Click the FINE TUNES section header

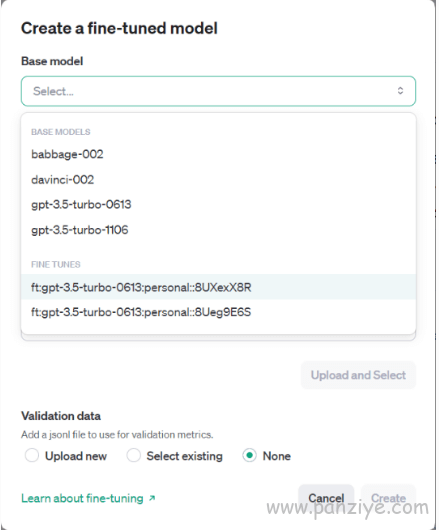(x=56, y=264)
